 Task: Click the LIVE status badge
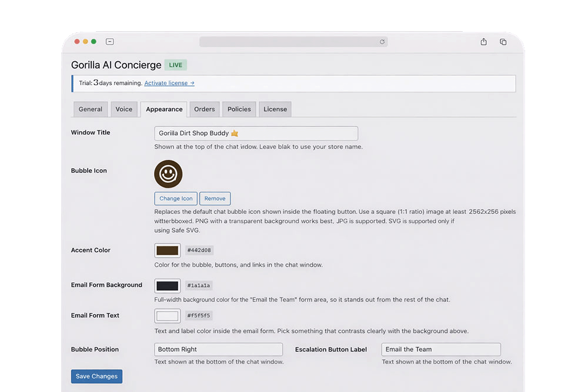pyautogui.click(x=175, y=65)
